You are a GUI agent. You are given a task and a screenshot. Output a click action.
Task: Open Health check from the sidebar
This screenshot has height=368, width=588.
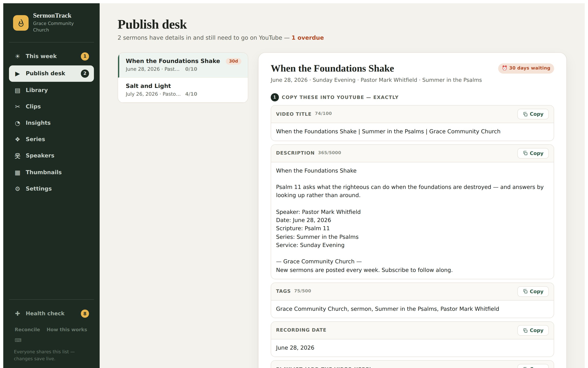point(51,313)
